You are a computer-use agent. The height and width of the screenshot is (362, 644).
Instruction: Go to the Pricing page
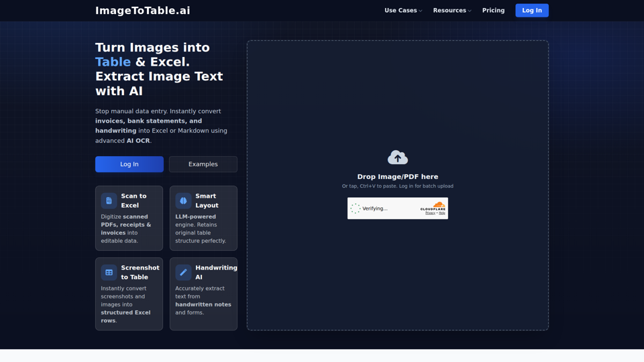(x=493, y=10)
